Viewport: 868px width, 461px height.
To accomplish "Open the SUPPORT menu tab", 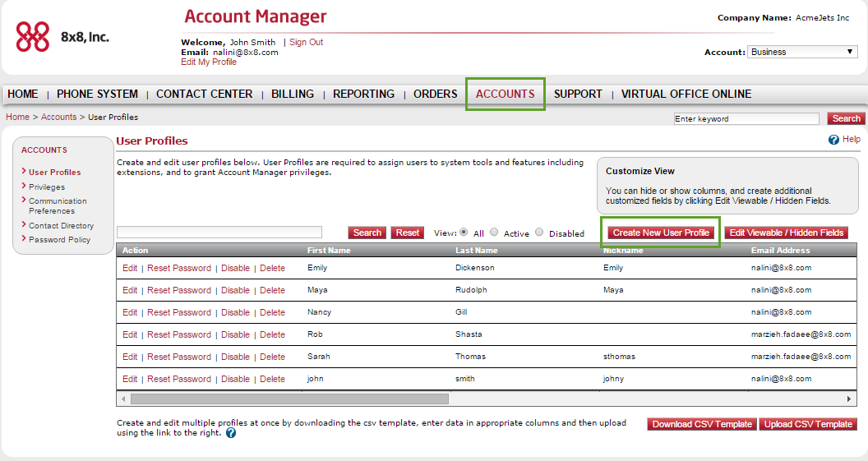I will [x=578, y=94].
